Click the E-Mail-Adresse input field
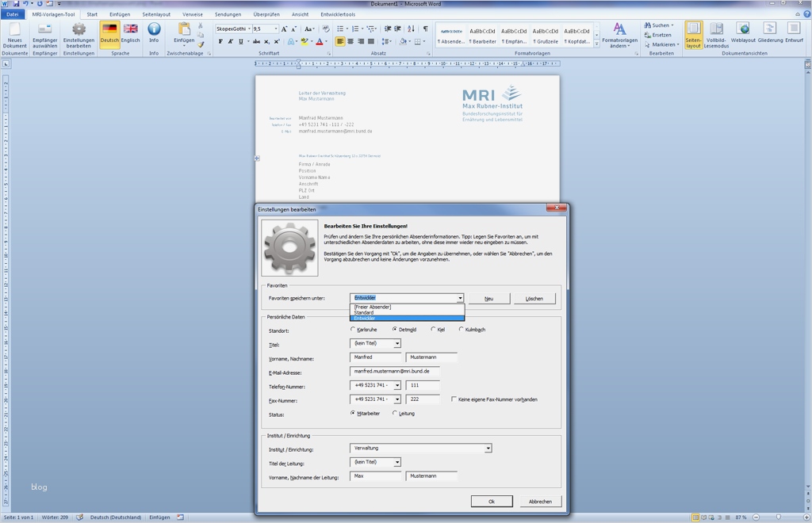Screen dimensions: 812x523 point(394,371)
